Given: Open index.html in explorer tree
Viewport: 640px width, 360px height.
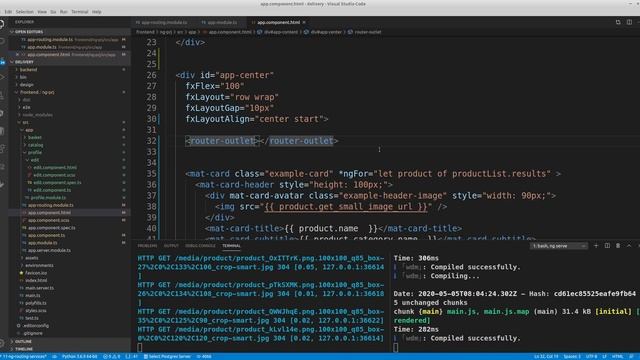Looking at the screenshot, I should [36, 280].
